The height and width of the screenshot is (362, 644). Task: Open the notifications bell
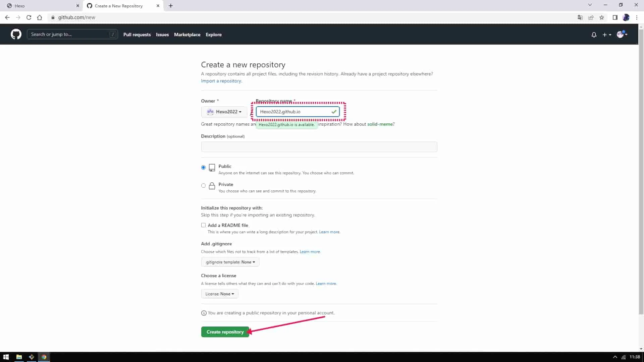point(594,35)
